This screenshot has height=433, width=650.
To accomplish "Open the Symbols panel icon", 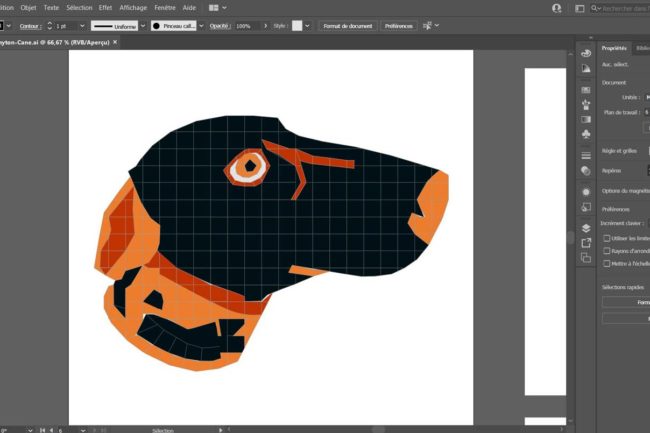I will (586, 133).
